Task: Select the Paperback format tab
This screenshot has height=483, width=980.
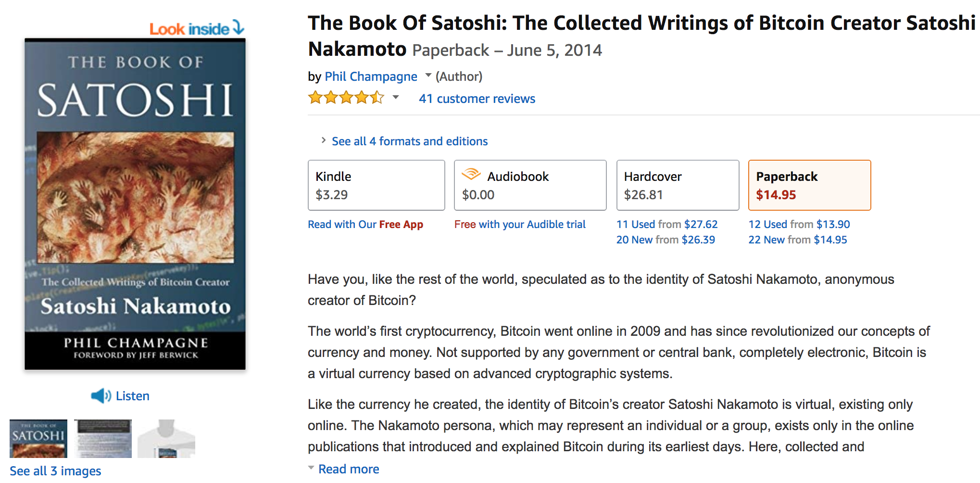Action: click(x=810, y=185)
